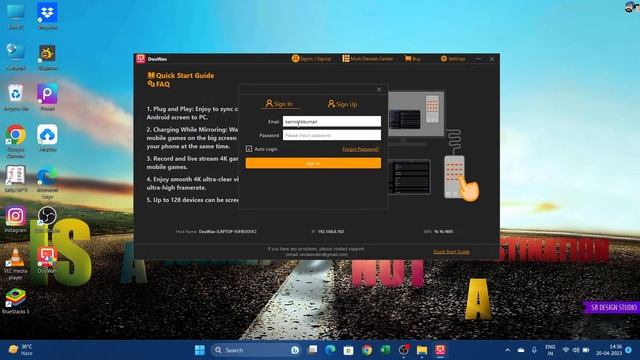The height and width of the screenshot is (360, 640).
Task: Switch to DouWan on the taskbar
Action: click(440, 350)
